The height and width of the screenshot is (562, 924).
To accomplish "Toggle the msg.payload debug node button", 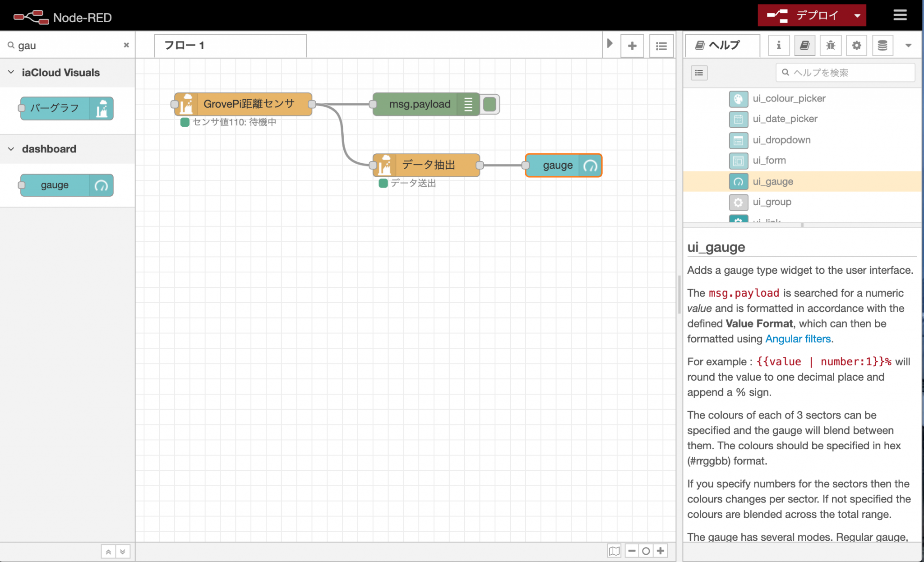I will pyautogui.click(x=490, y=104).
